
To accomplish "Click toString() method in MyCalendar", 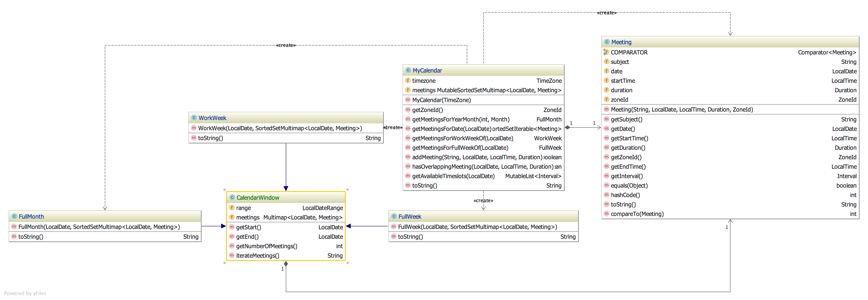I will (483, 185).
